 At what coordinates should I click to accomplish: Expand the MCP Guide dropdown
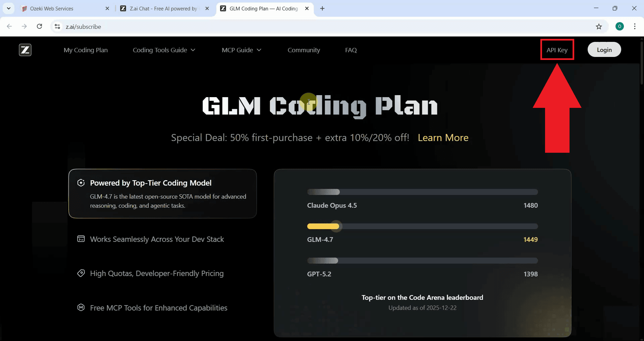241,50
